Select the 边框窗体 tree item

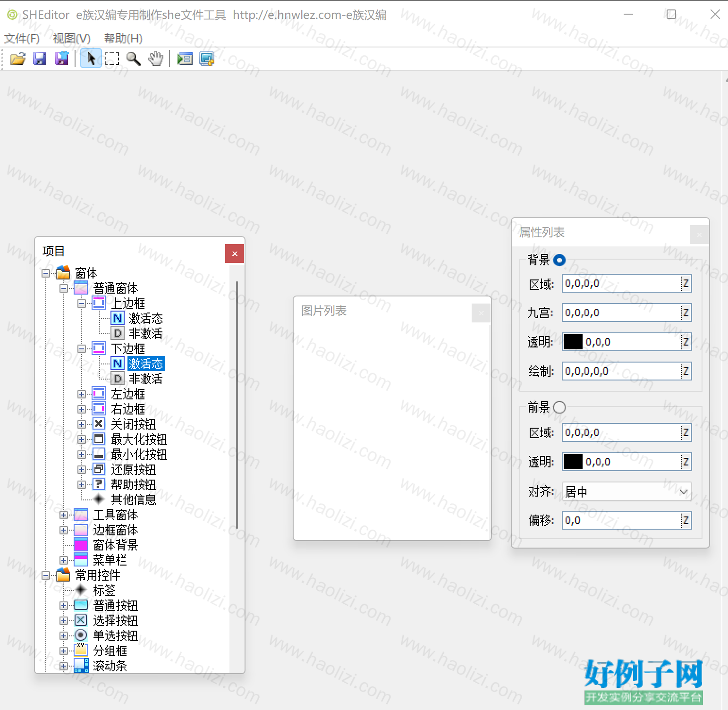116,530
